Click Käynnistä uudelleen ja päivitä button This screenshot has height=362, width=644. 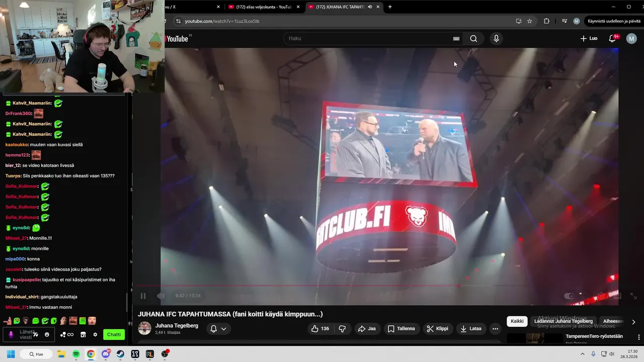pyautogui.click(x=614, y=21)
